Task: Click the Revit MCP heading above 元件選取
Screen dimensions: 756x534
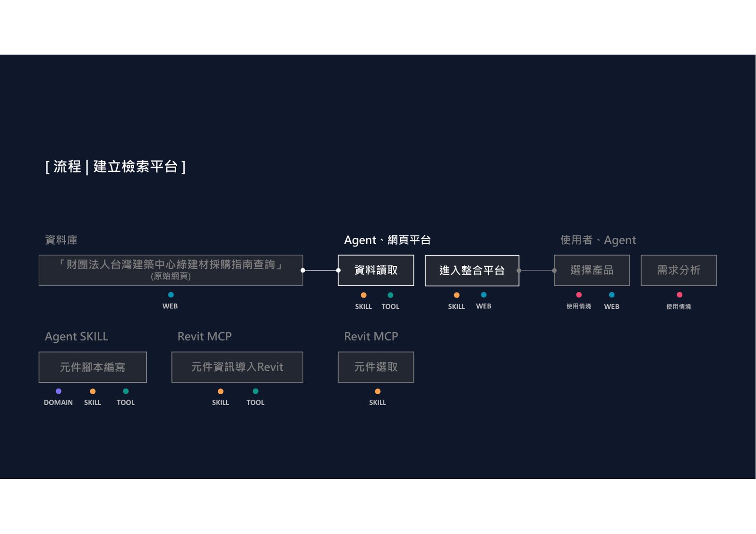Action: click(371, 336)
